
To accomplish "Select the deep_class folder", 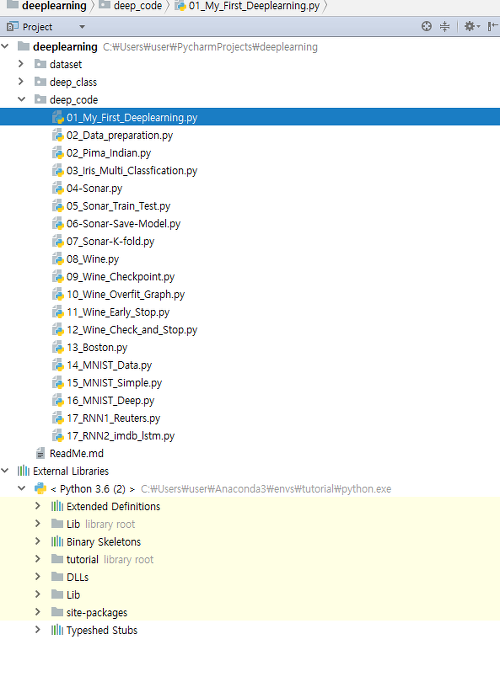I will pyautogui.click(x=73, y=82).
